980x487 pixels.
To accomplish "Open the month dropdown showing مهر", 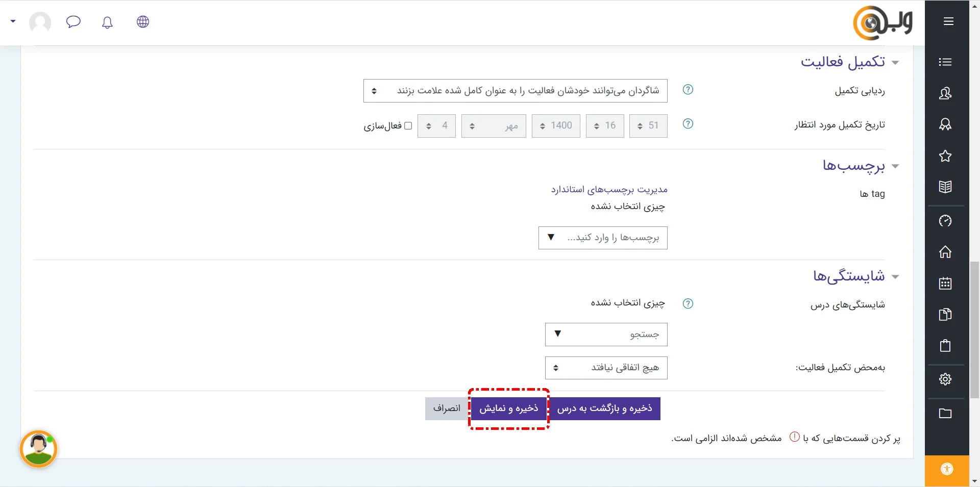I will click(x=493, y=126).
